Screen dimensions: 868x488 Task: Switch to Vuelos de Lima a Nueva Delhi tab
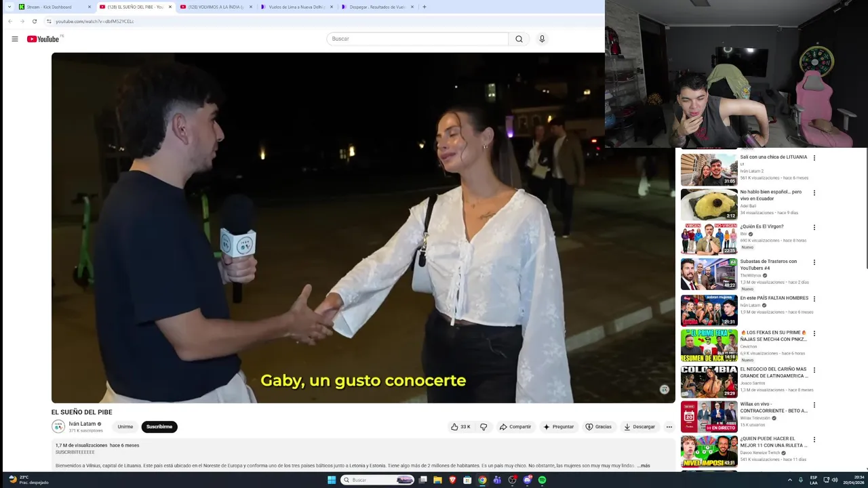pyautogui.click(x=296, y=7)
